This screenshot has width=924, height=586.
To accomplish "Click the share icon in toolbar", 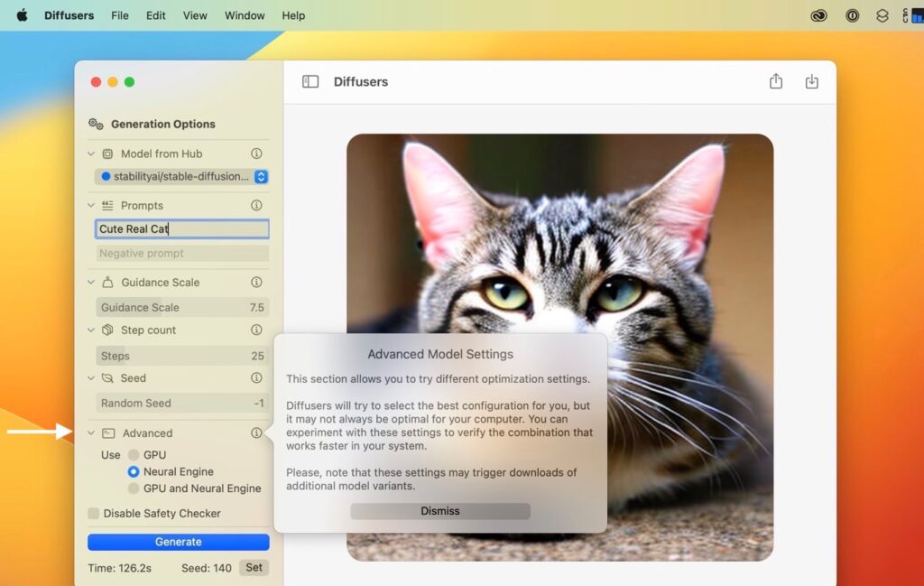I will click(x=776, y=81).
